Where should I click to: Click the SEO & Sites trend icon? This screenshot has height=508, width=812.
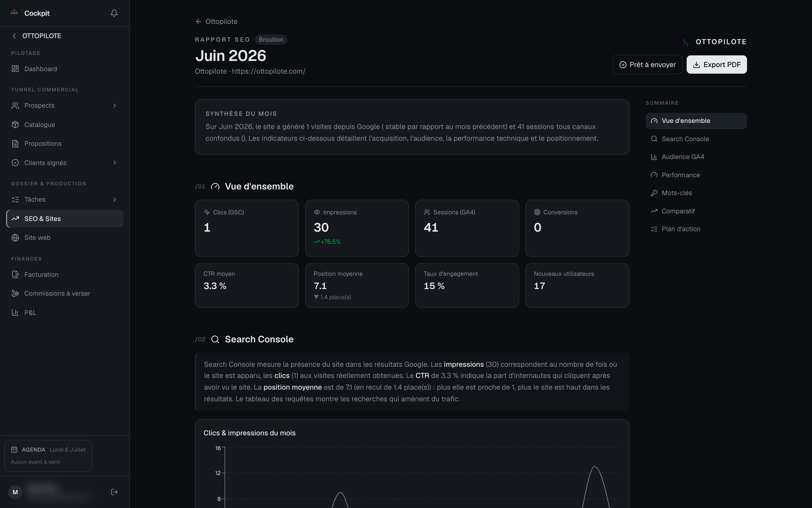coord(15,219)
